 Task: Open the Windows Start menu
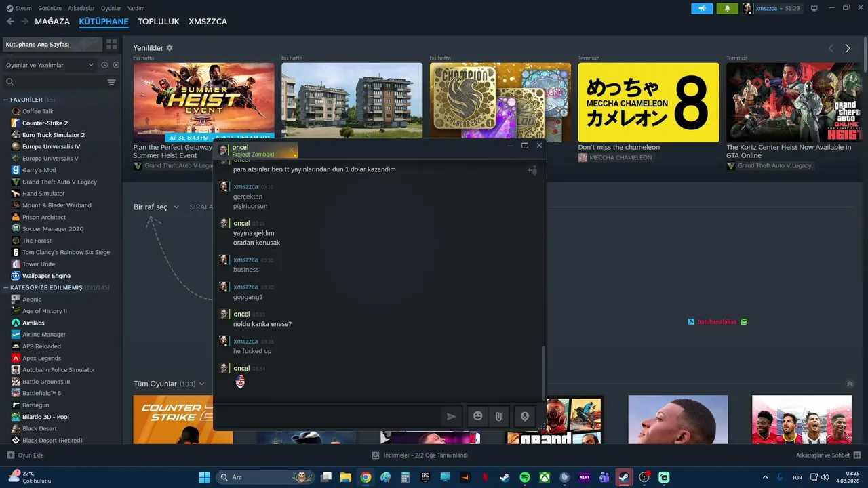click(x=204, y=477)
